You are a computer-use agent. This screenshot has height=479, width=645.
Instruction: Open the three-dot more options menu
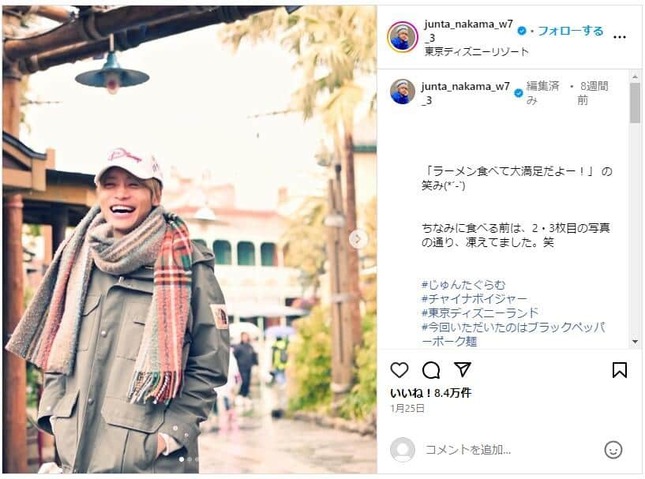pos(619,37)
